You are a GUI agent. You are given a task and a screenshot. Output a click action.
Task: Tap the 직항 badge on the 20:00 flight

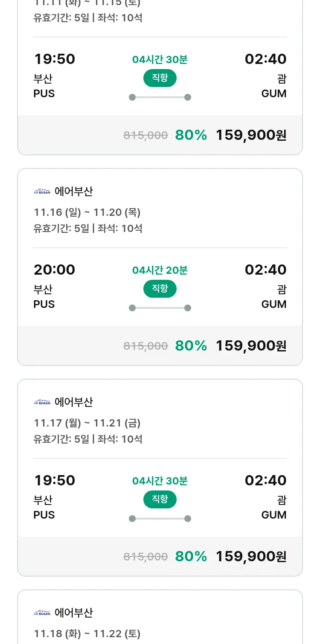[x=160, y=289]
